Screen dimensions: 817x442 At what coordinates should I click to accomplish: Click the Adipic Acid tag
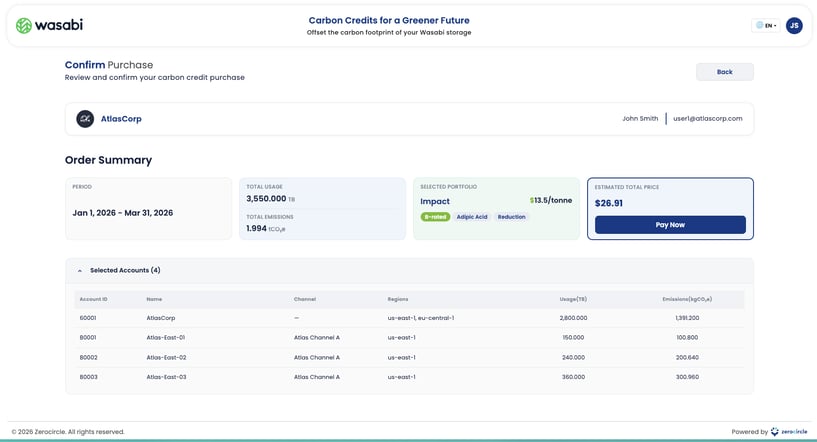coord(472,217)
